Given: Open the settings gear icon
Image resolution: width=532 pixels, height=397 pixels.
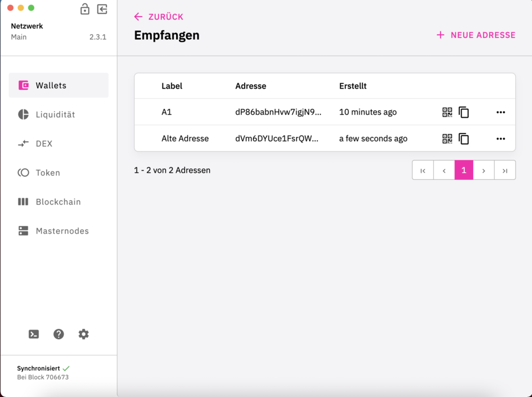Looking at the screenshot, I should tap(83, 334).
